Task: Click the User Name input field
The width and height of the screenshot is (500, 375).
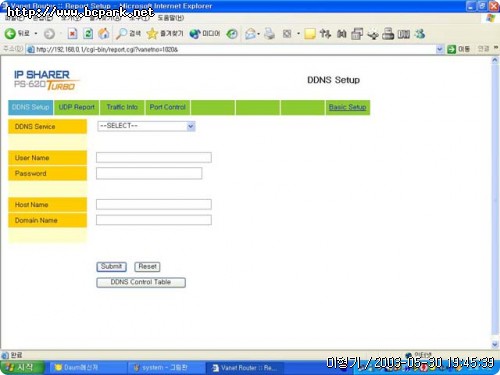Action: (x=154, y=157)
